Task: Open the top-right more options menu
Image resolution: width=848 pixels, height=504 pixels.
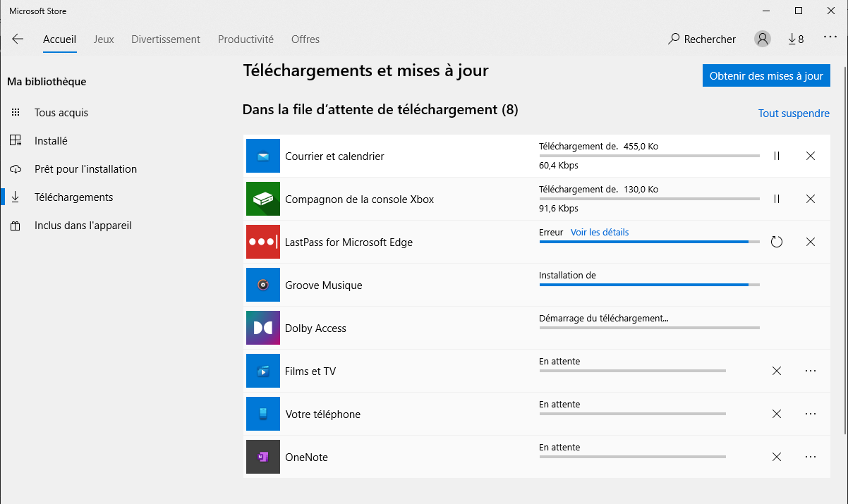Action: click(x=830, y=39)
